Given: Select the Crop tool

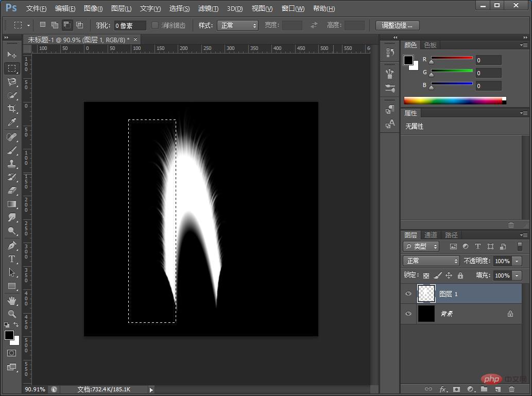Looking at the screenshot, I should point(12,109).
